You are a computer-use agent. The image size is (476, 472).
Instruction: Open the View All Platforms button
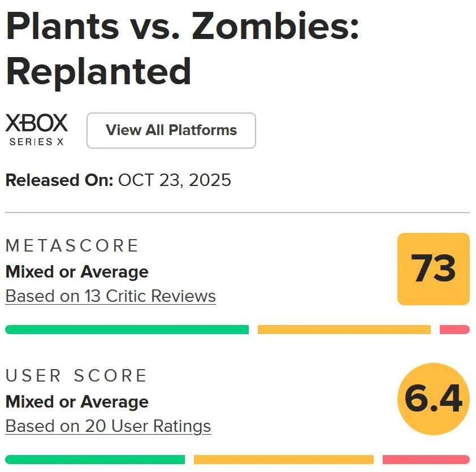tap(171, 131)
